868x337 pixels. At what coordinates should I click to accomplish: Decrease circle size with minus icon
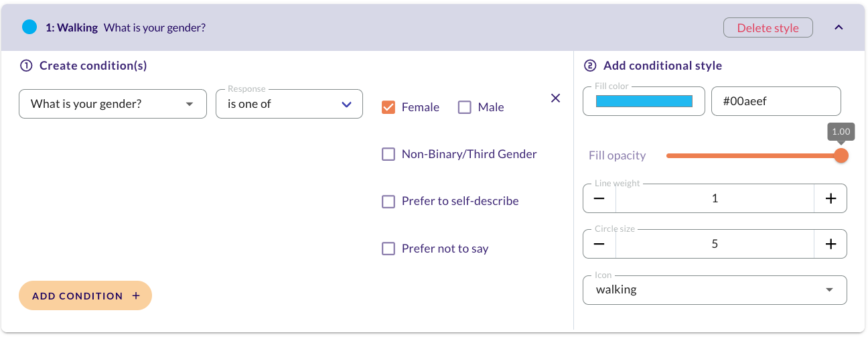[x=599, y=244]
